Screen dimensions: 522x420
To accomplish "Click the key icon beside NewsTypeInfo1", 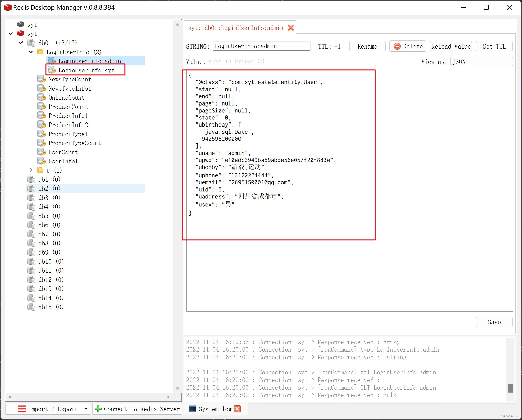I will tap(41, 88).
